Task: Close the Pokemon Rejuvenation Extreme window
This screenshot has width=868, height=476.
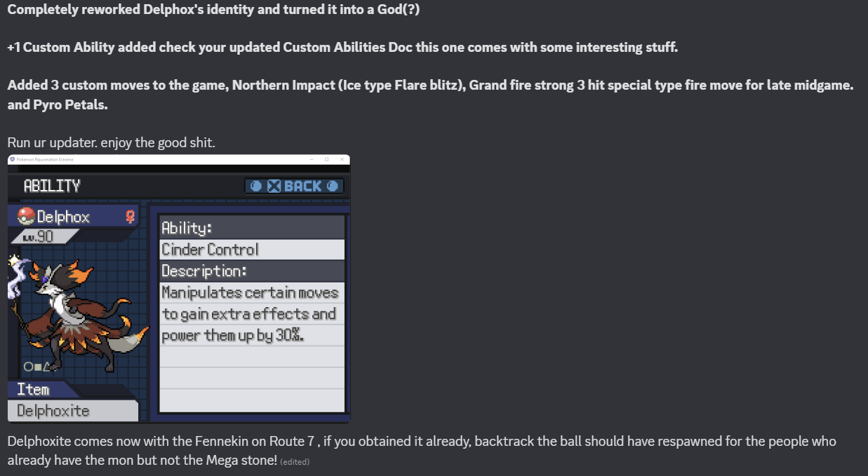Action: coord(342,159)
